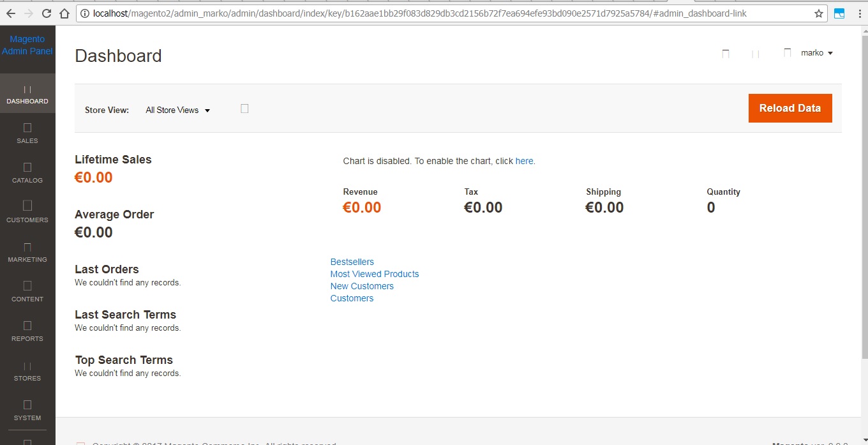Click 'here' link to enable chart

(x=524, y=161)
